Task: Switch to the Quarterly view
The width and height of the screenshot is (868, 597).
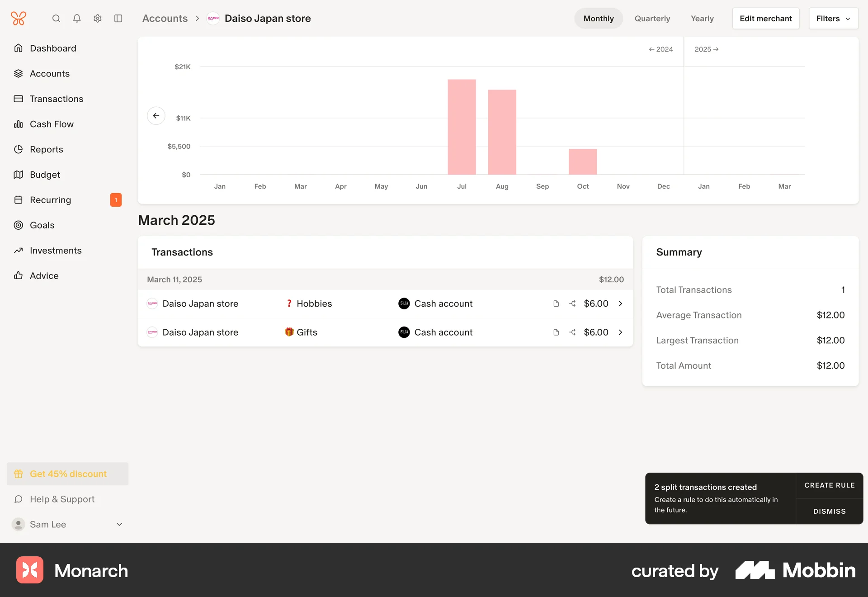Action: tap(652, 19)
